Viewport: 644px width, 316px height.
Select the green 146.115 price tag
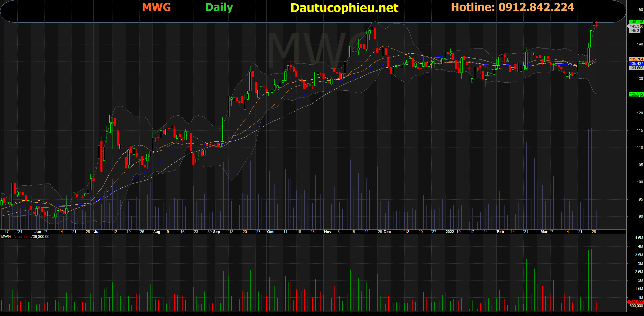(636, 22)
